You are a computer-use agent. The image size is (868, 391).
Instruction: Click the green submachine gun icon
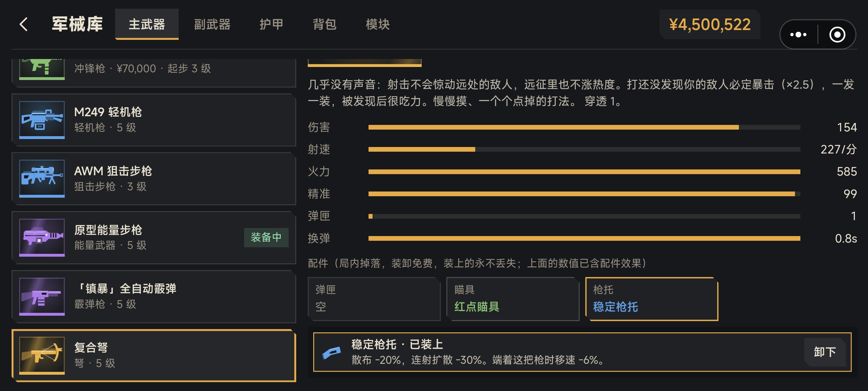42,69
